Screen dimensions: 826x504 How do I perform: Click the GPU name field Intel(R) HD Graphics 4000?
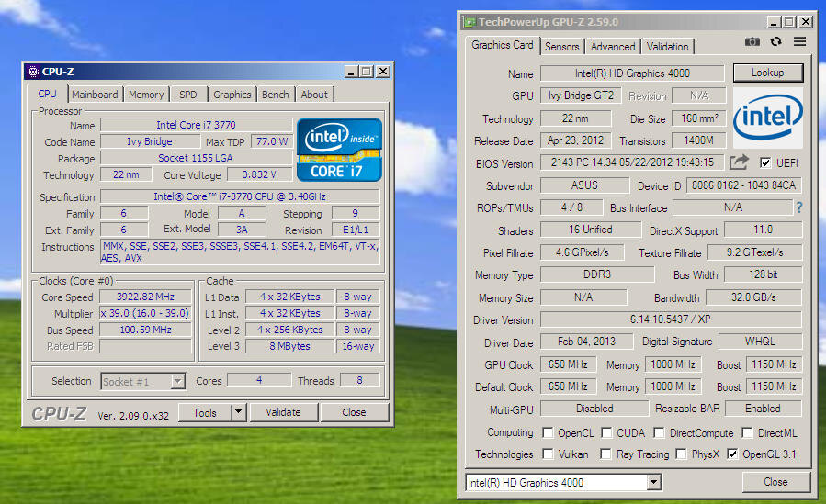pos(632,73)
